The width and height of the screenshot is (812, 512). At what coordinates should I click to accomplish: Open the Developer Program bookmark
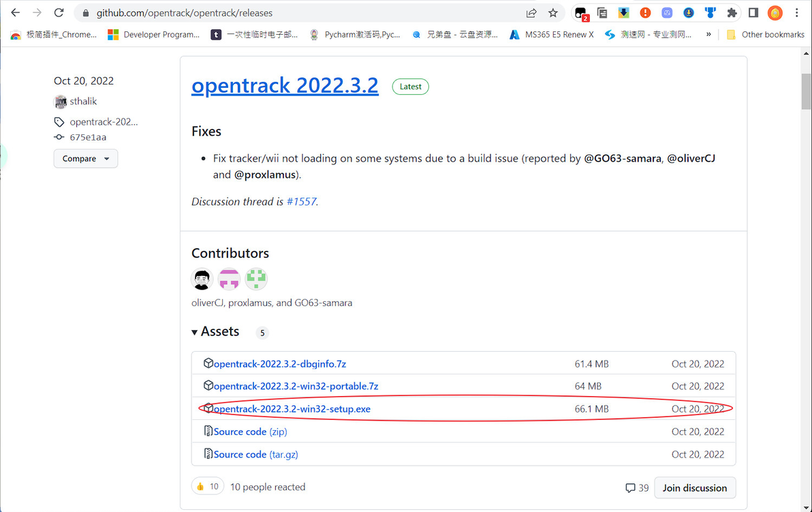(x=154, y=34)
